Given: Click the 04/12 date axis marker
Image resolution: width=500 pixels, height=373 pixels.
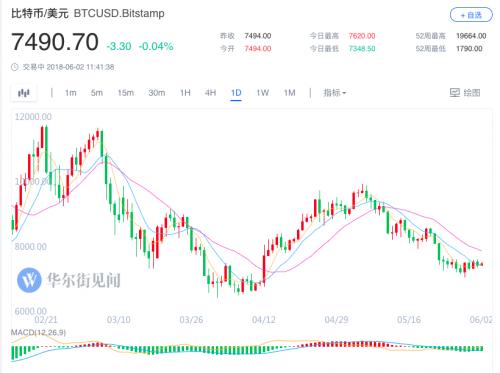Looking at the screenshot, I should [x=264, y=320].
